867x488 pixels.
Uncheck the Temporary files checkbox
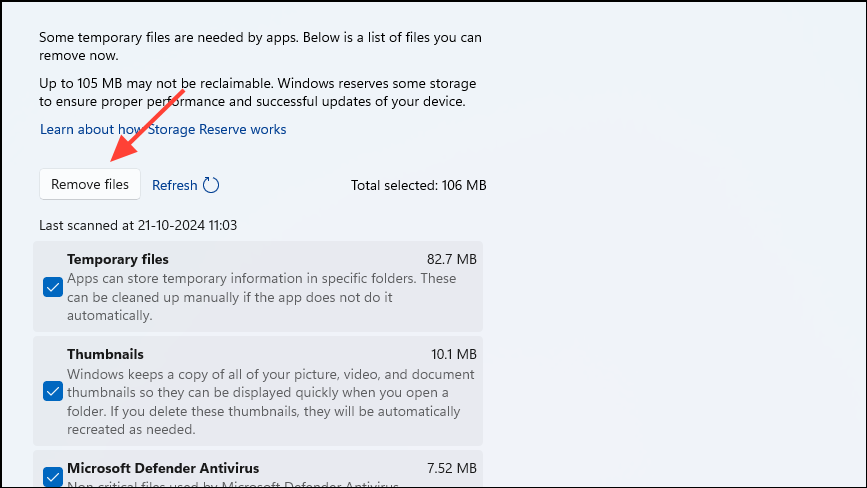tap(53, 287)
